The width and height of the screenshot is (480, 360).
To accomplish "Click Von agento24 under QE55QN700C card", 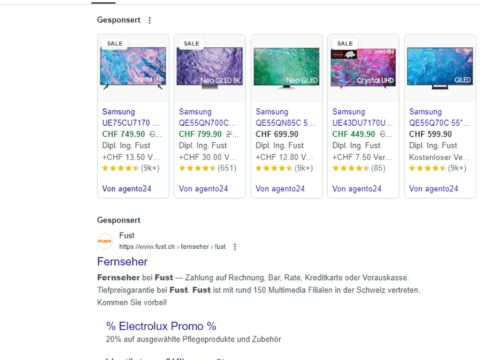I will point(203,189).
